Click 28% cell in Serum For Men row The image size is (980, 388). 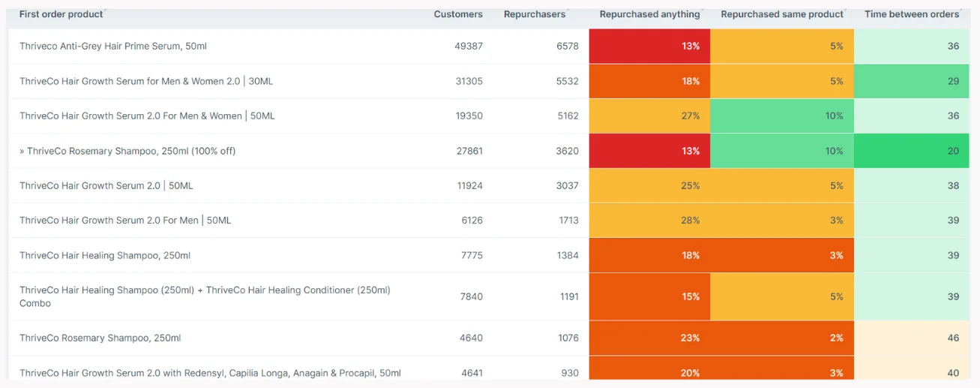(x=649, y=221)
